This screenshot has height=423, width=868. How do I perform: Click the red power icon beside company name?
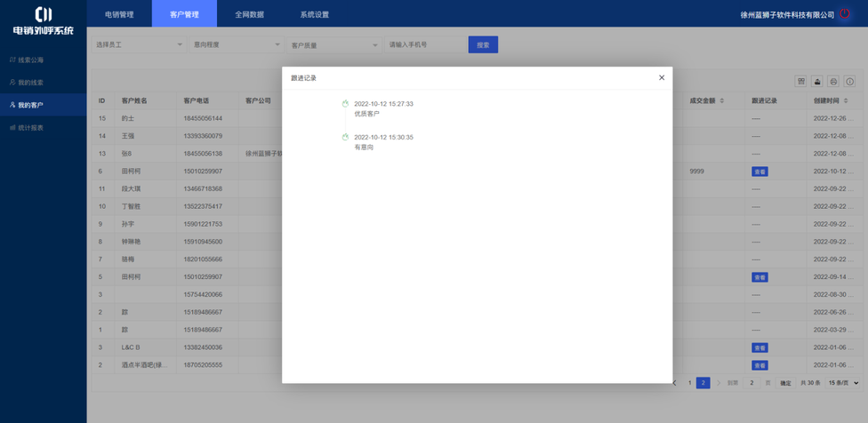(845, 14)
